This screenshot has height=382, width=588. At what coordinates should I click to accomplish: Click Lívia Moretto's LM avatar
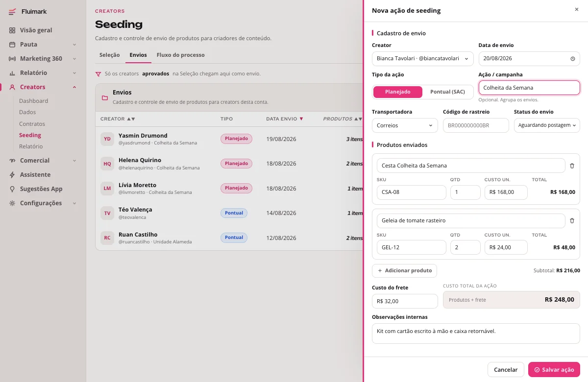click(x=107, y=188)
